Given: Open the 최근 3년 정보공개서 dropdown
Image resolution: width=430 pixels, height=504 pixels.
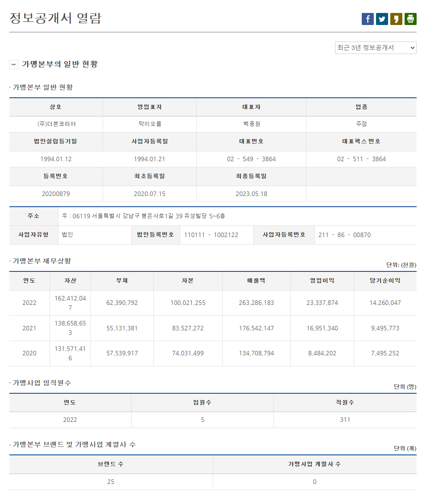Looking at the screenshot, I should [376, 48].
